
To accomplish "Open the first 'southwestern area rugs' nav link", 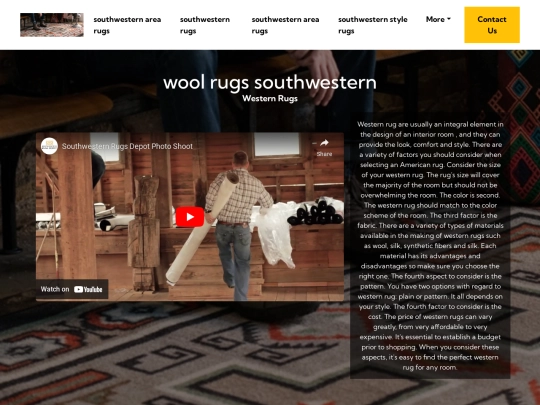I will pyautogui.click(x=127, y=25).
